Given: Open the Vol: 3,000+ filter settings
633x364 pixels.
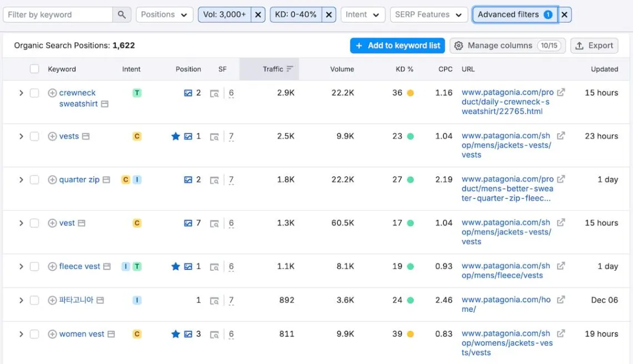Looking at the screenshot, I should coord(224,14).
